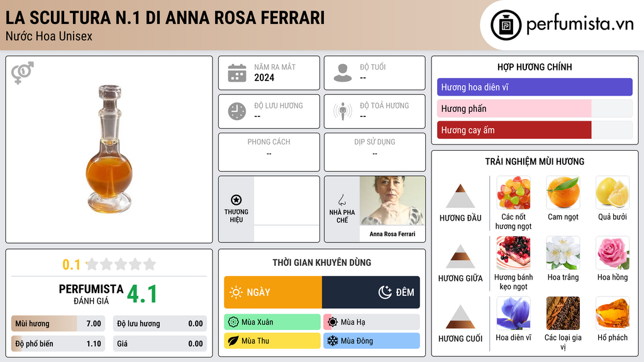Open the Anna Rosa Ferrari perfumer photo
644x362 pixels.
click(x=392, y=200)
